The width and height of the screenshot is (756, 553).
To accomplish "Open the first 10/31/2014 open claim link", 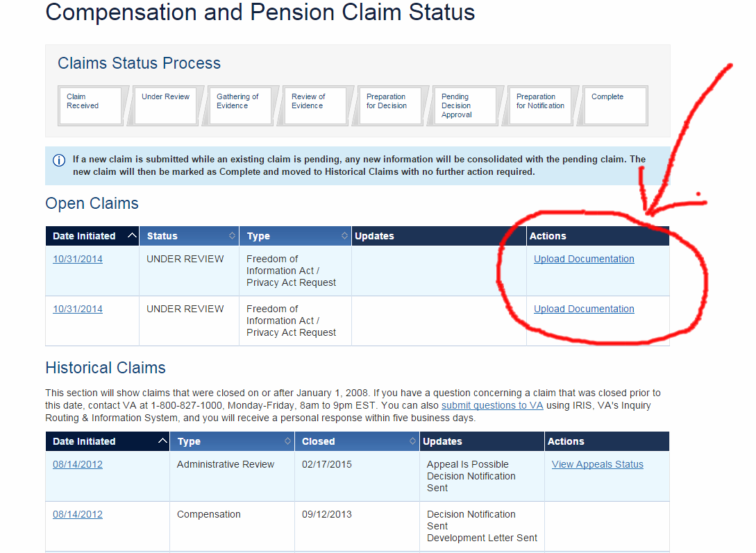I will tap(78, 259).
